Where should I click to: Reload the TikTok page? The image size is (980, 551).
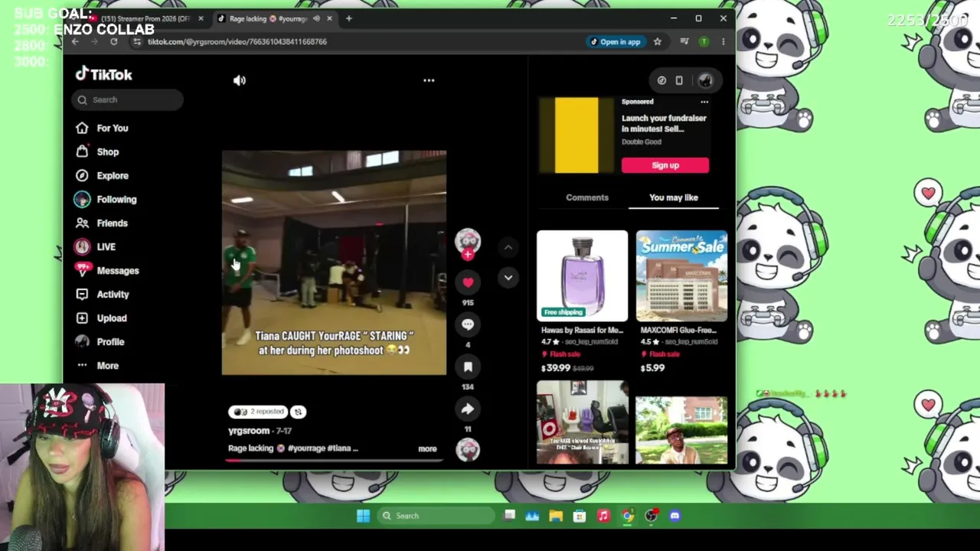coord(113,41)
